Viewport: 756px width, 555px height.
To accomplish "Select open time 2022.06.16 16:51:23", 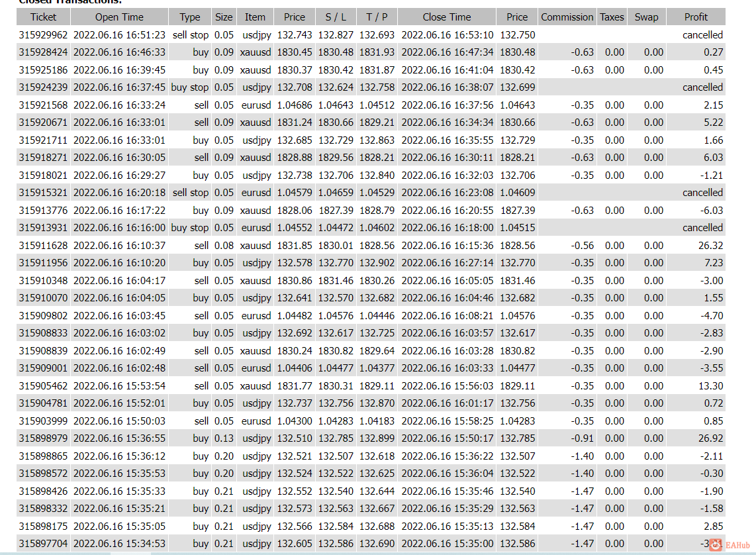I will click(119, 34).
